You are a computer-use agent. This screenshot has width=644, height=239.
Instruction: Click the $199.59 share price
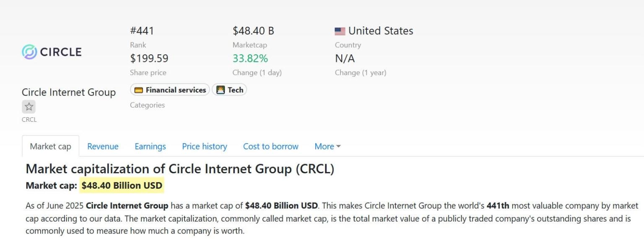point(149,59)
